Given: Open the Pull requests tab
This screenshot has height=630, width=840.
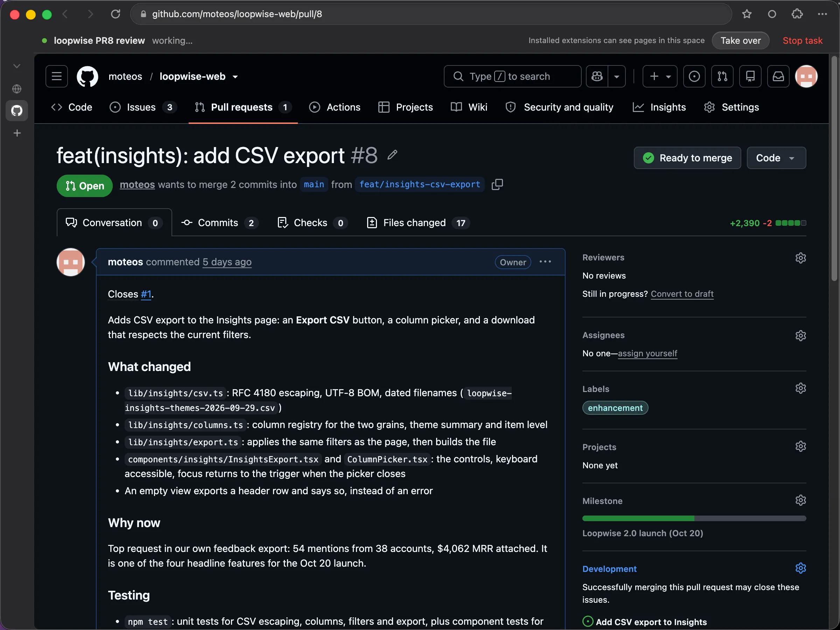Looking at the screenshot, I should coord(243,107).
